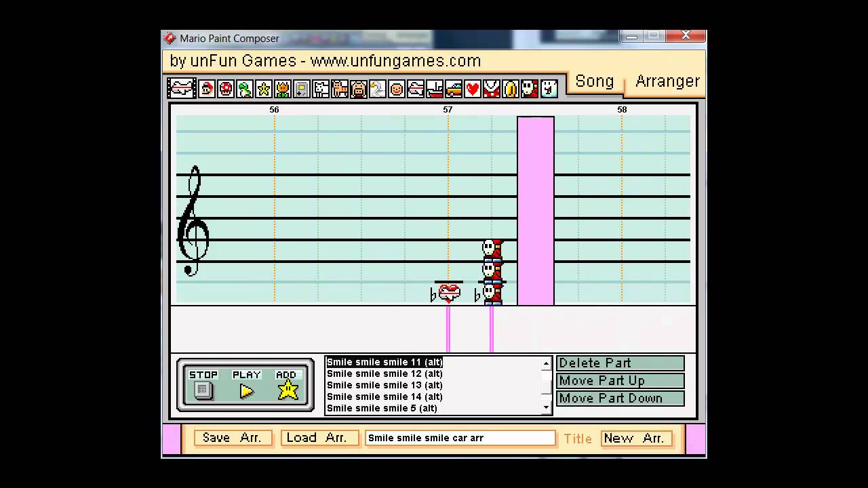Select the gold coin instrument

coord(511,89)
